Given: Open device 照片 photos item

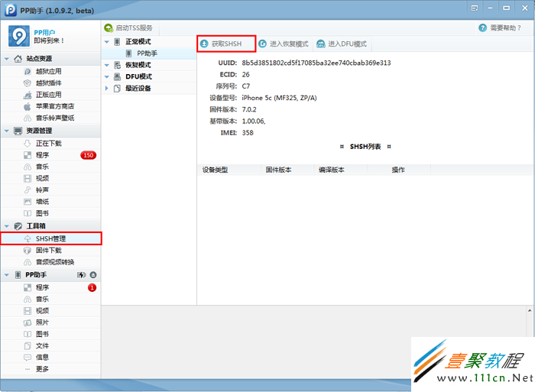Looking at the screenshot, I should [x=50, y=322].
